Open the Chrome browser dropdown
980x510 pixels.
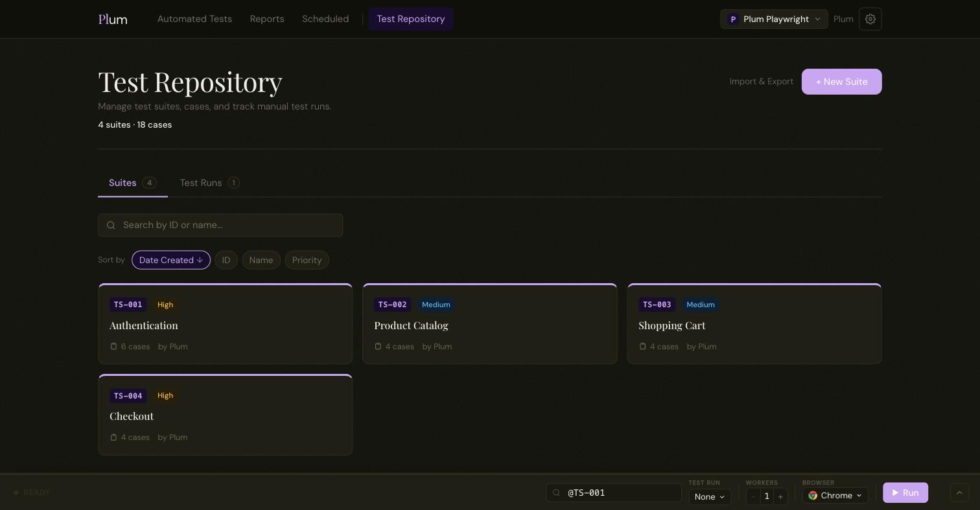pos(835,496)
